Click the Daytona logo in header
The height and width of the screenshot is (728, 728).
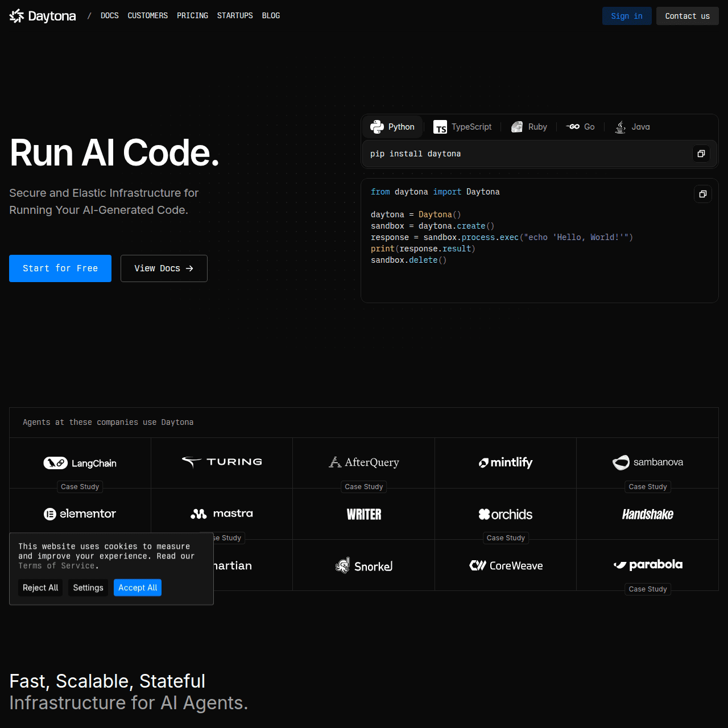[43, 16]
